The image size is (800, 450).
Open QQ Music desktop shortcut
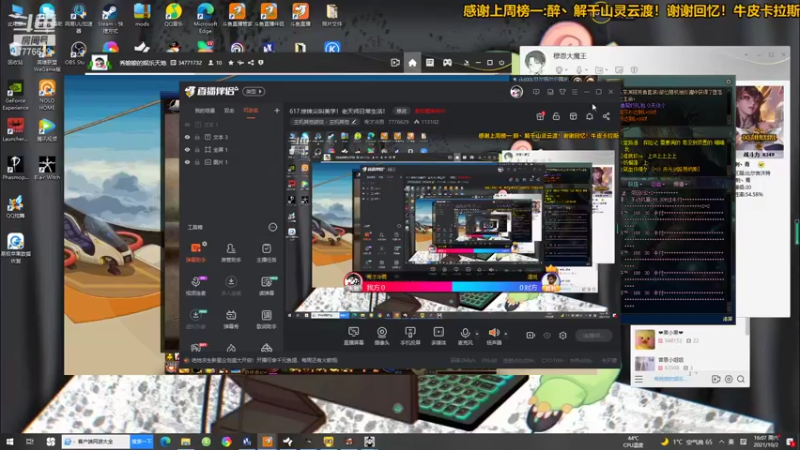point(173,15)
